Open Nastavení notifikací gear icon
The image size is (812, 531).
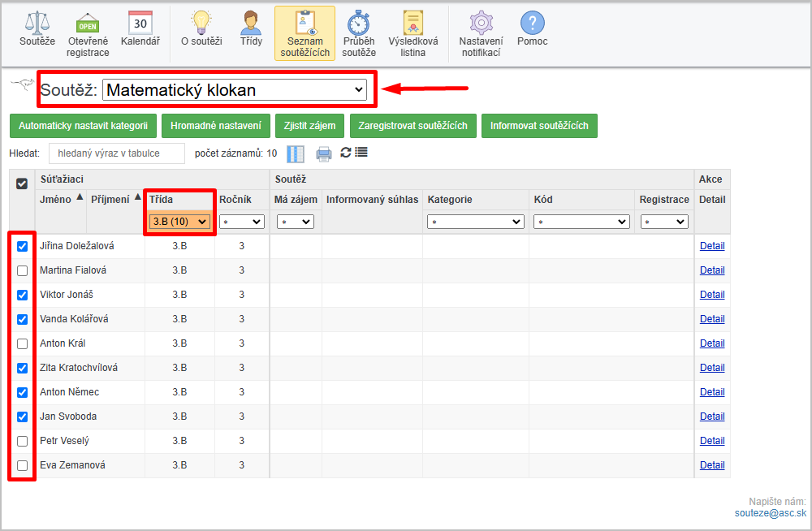[x=481, y=23]
